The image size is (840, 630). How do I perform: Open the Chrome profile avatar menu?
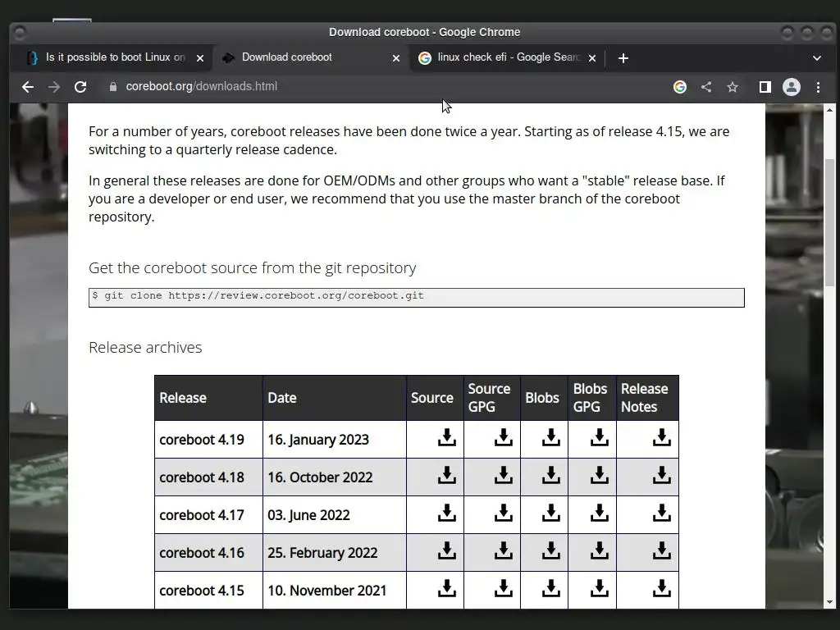pyautogui.click(x=792, y=87)
